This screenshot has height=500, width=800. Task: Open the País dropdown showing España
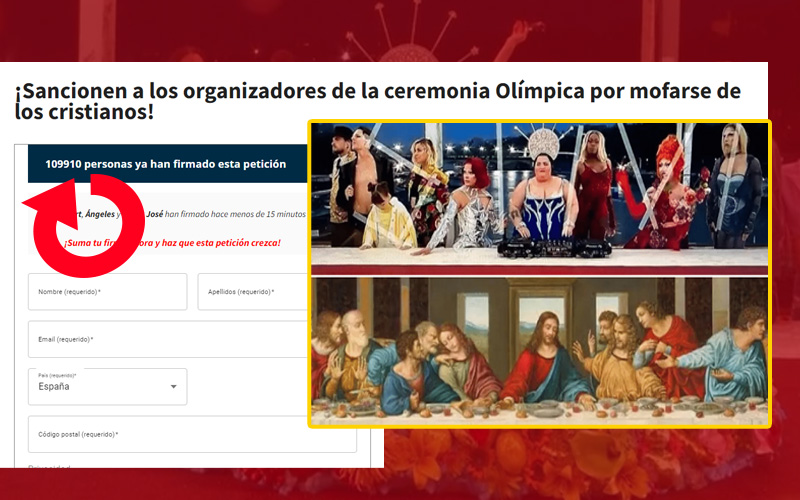tap(108, 387)
